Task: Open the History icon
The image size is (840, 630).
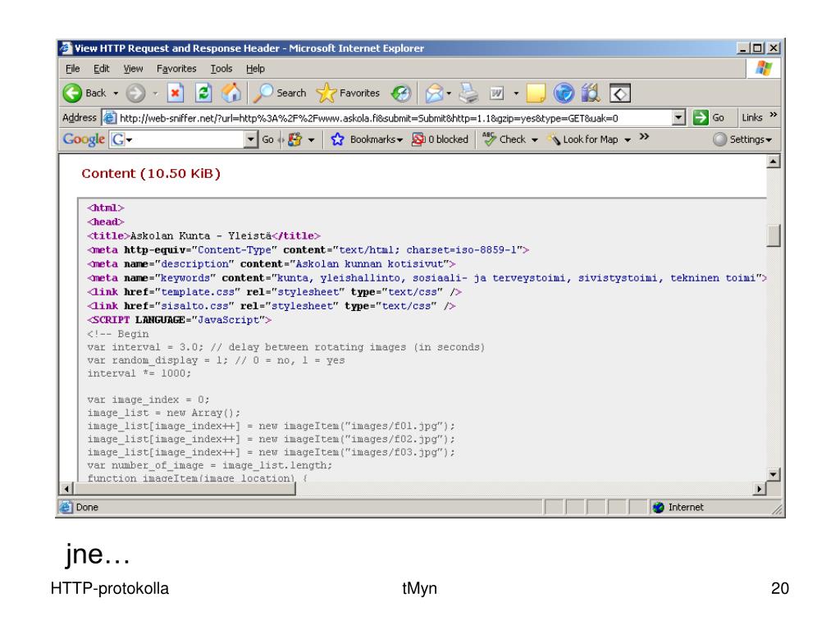Action: click(x=401, y=94)
